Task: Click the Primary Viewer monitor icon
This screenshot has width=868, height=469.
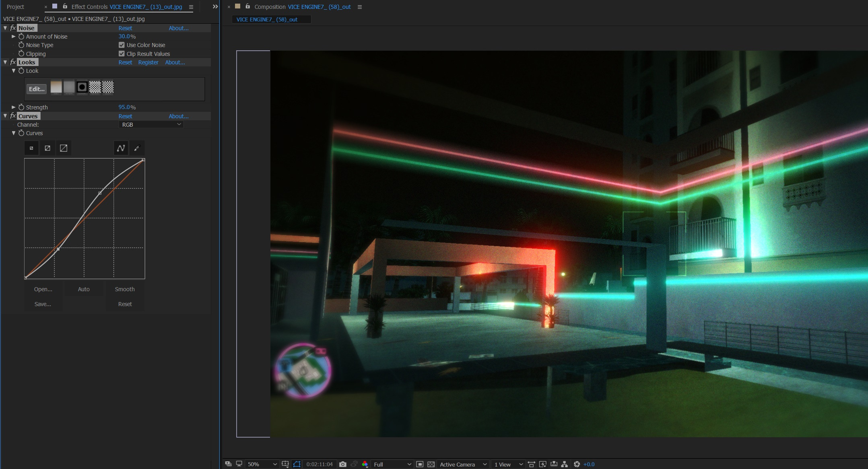Action: [239, 464]
